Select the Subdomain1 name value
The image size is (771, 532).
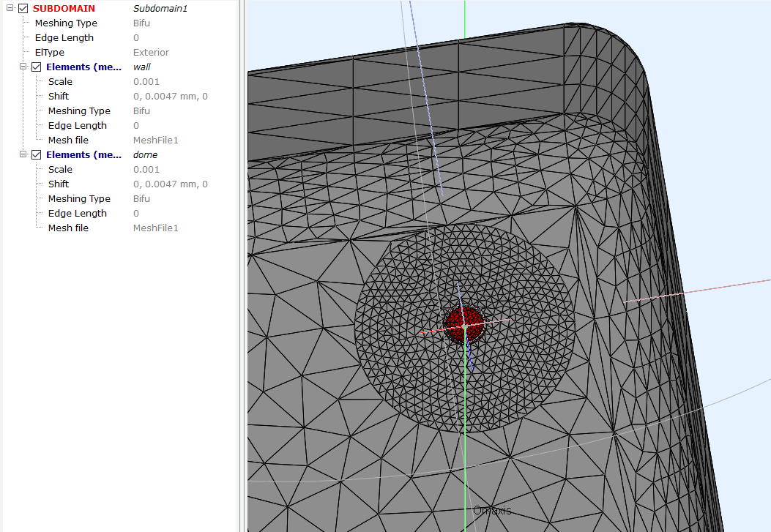[160, 8]
